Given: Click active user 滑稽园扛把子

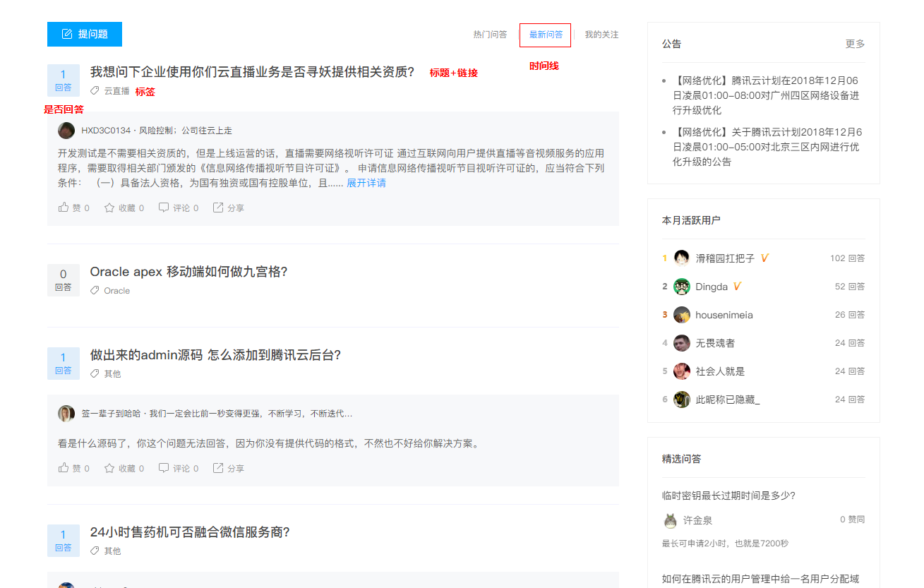Looking at the screenshot, I should click(x=725, y=258).
